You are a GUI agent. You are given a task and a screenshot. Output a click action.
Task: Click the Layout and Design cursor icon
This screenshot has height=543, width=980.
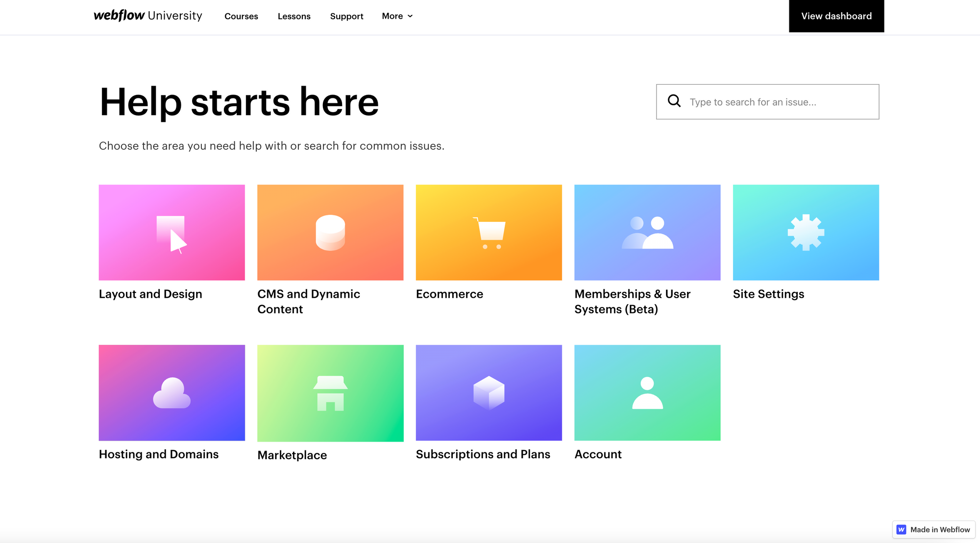[x=171, y=234]
